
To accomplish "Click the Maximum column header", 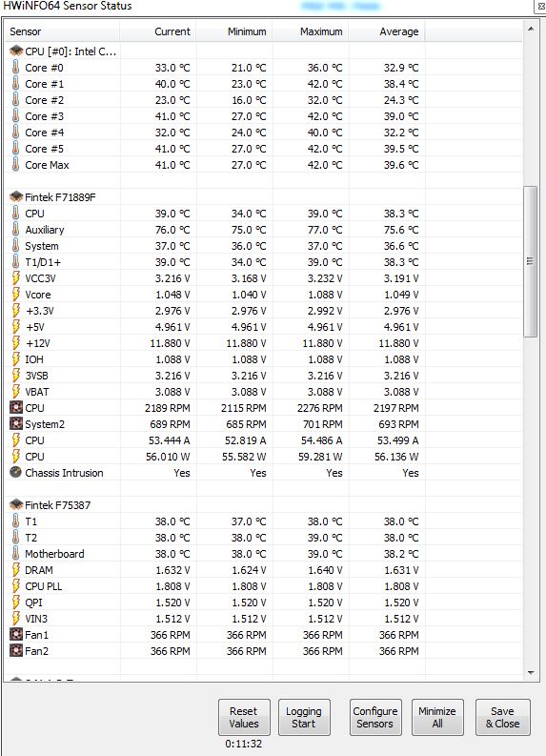I will [x=311, y=31].
